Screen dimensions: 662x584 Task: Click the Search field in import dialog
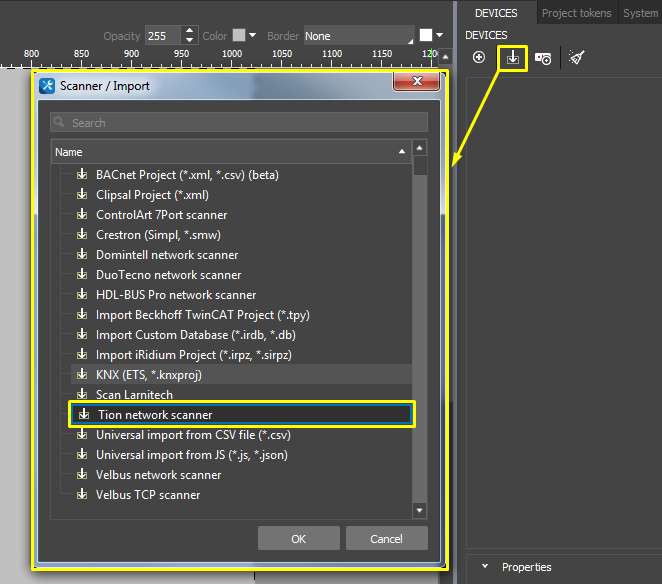pyautogui.click(x=239, y=123)
